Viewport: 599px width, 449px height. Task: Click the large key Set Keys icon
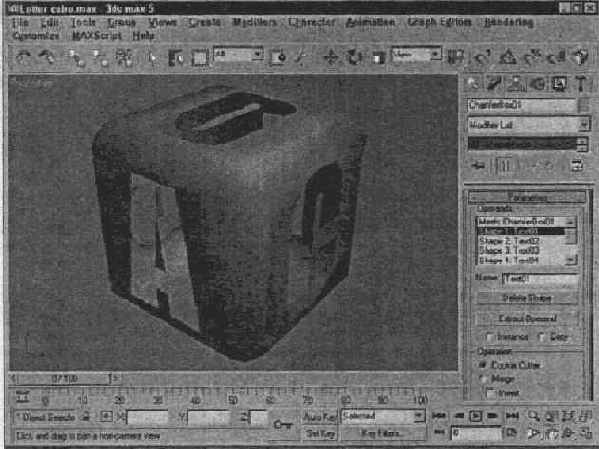283,425
